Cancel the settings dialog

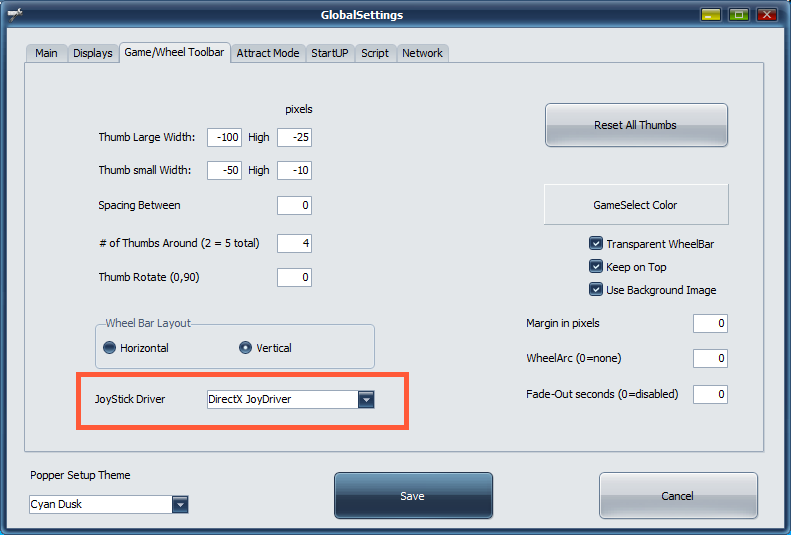coord(677,496)
